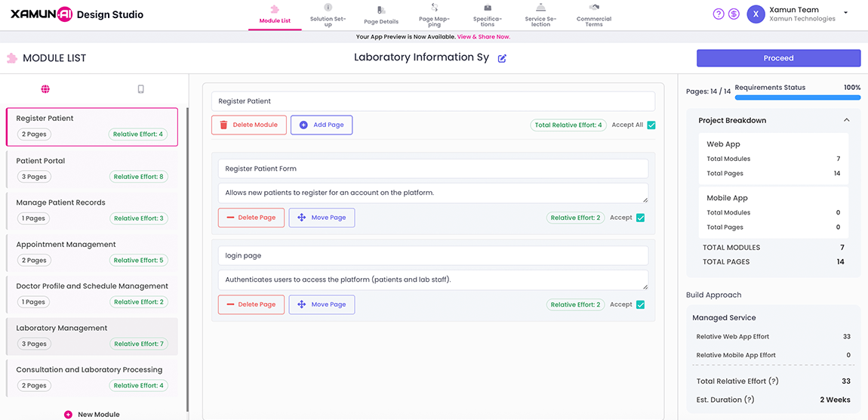Select the Laboratory Management module
The height and width of the screenshot is (420, 868).
point(92,336)
